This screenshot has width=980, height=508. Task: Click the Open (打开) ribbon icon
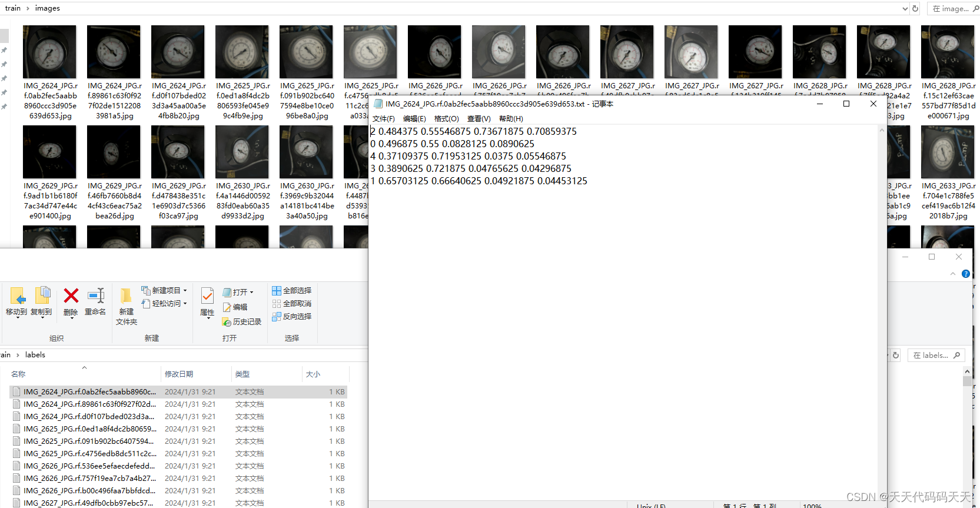tap(227, 293)
